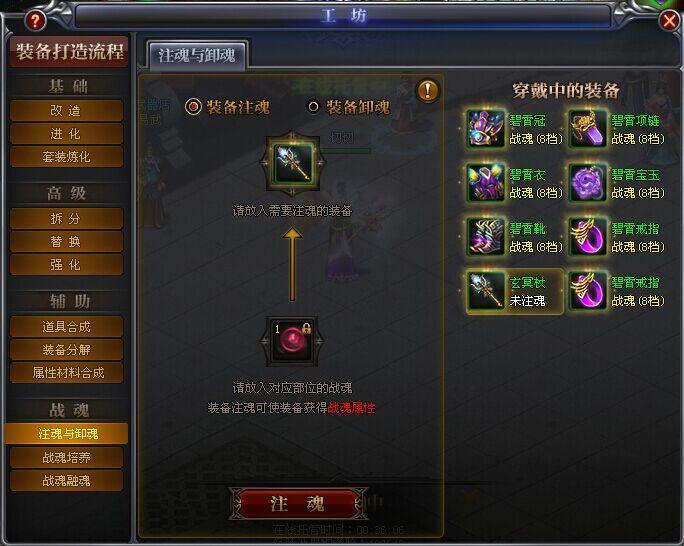Click the yellow exclamation info icon
Screen dimensions: 684x546
(x=428, y=91)
